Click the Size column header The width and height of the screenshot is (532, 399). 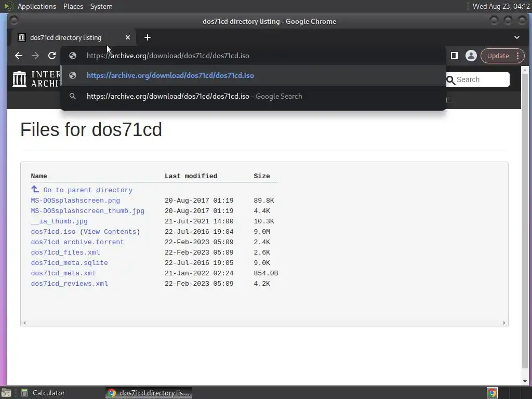tap(262, 176)
